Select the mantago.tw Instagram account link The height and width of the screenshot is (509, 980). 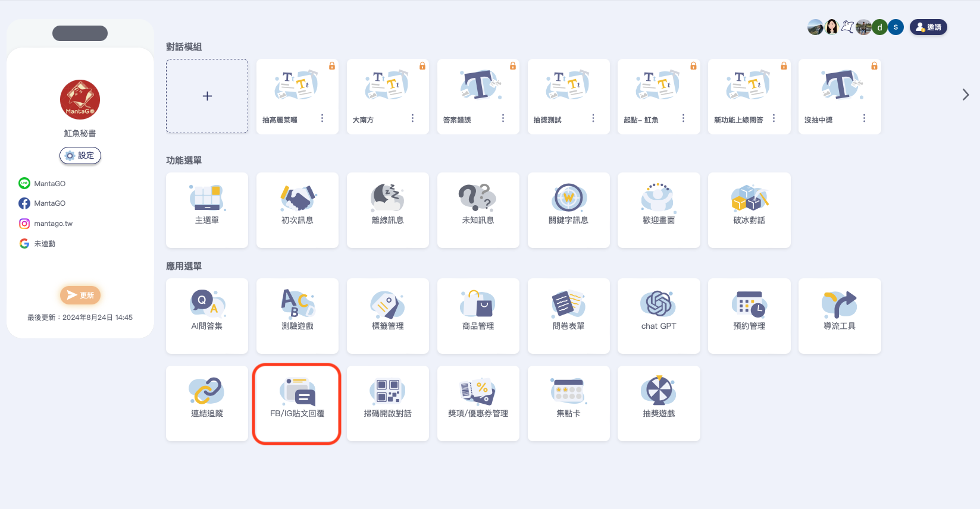point(52,224)
